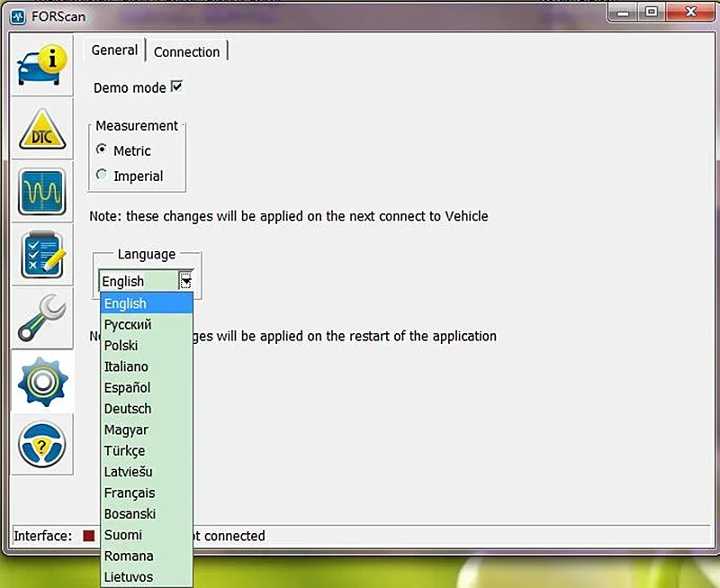
Task: Open the wrench service functions section
Action: pos(41,318)
